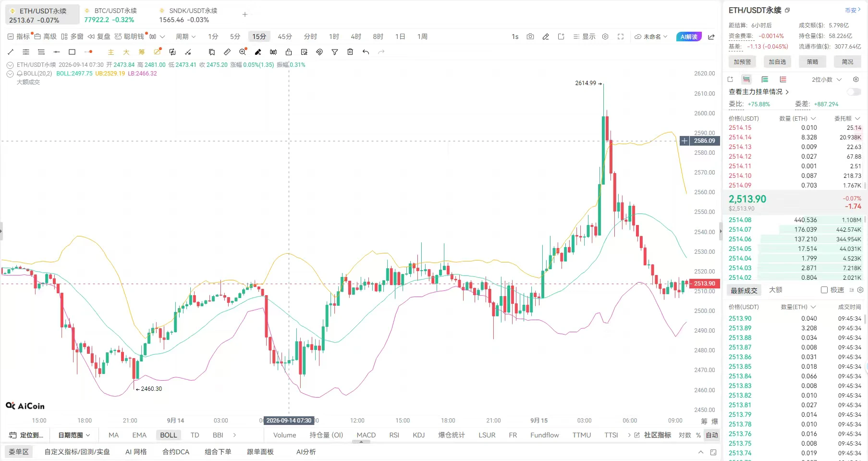Expand the 日期范围 date range dropdown

(x=74, y=435)
